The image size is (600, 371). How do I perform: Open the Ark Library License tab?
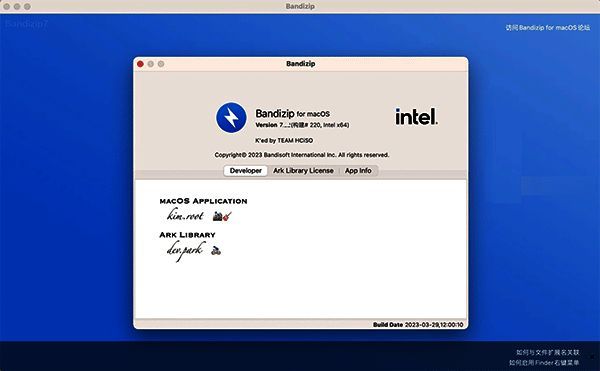303,171
